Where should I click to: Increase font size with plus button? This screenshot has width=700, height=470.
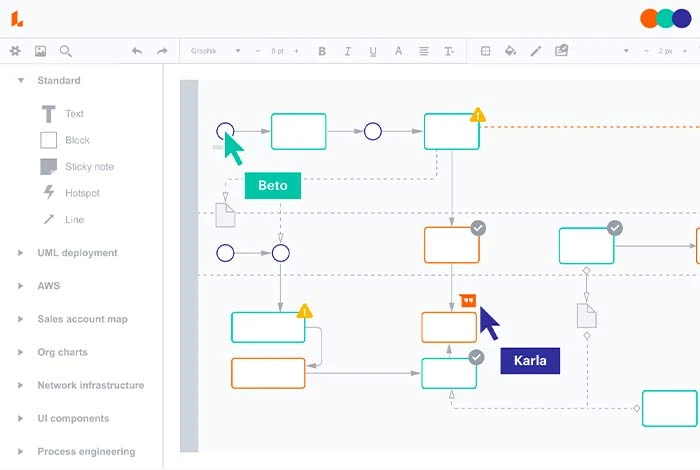[x=296, y=51]
